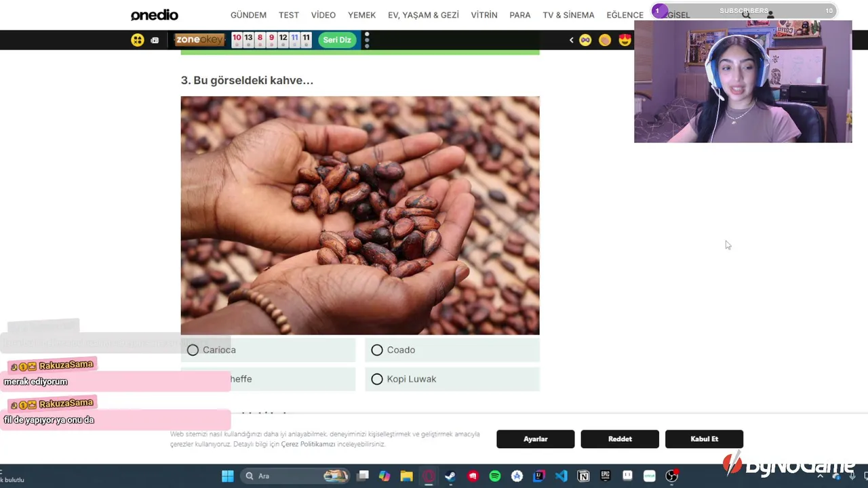Click the '3. Bu görseldeki kahve...' heading
The width and height of the screenshot is (868, 488).
247,80
